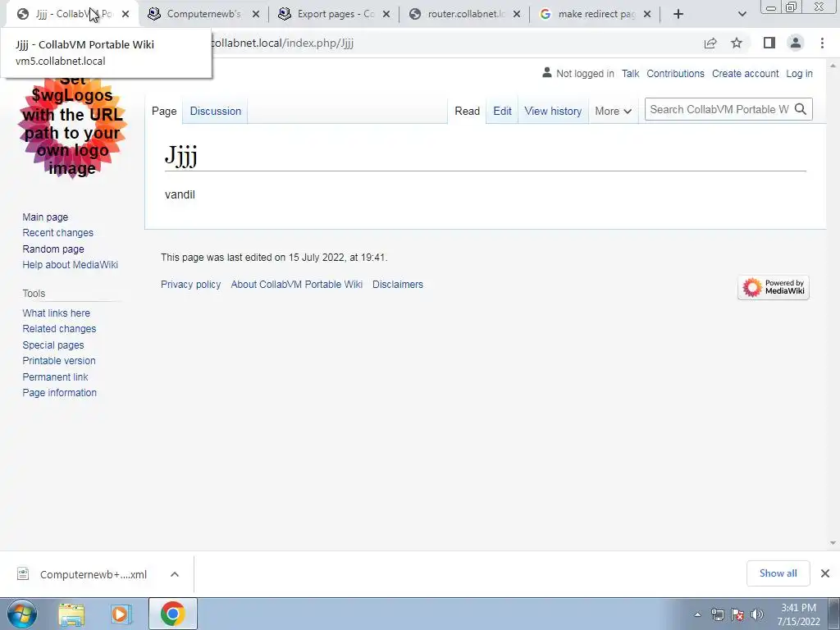Viewport: 840px width, 630px height.
Task: Click the page scrollbar up arrow
Action: pyautogui.click(x=833, y=65)
